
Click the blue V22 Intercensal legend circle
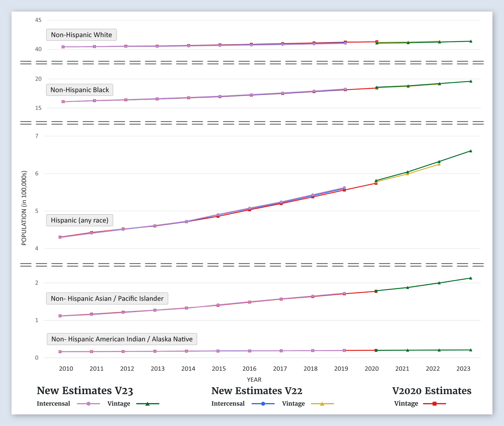pyautogui.click(x=263, y=404)
